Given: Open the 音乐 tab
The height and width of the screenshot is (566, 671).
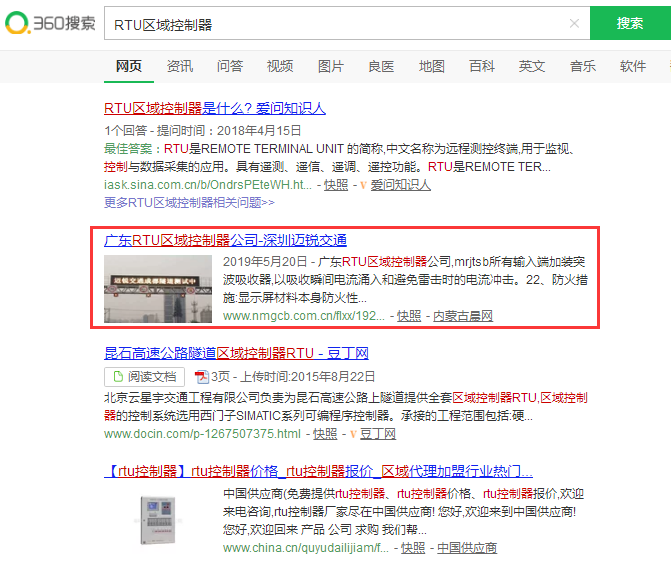Looking at the screenshot, I should pos(582,66).
